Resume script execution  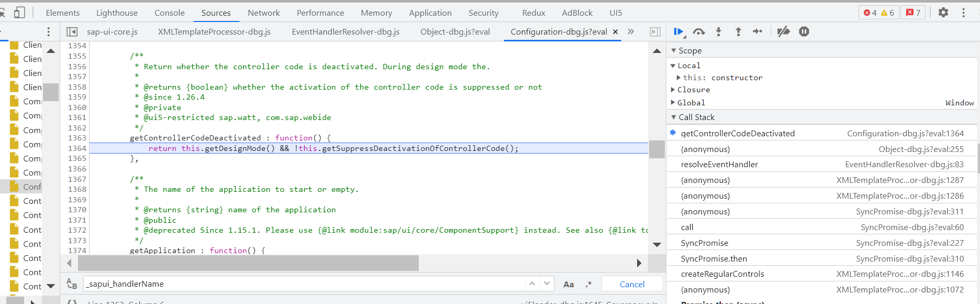pos(678,32)
